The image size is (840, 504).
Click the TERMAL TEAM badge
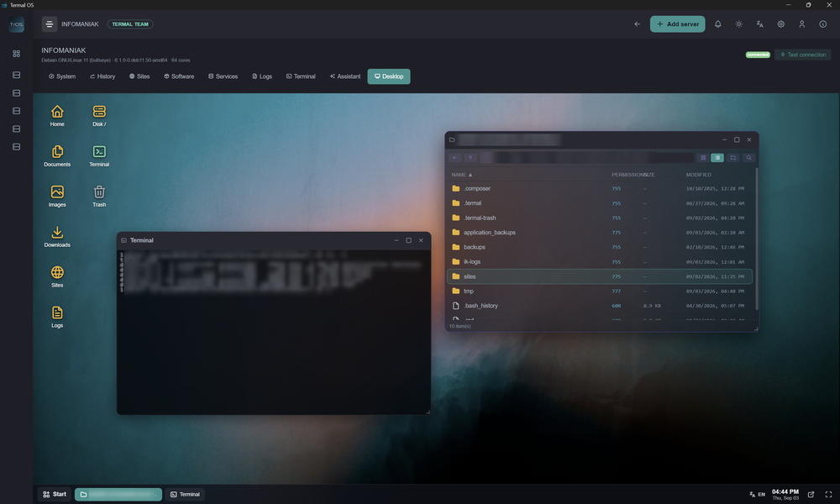130,24
